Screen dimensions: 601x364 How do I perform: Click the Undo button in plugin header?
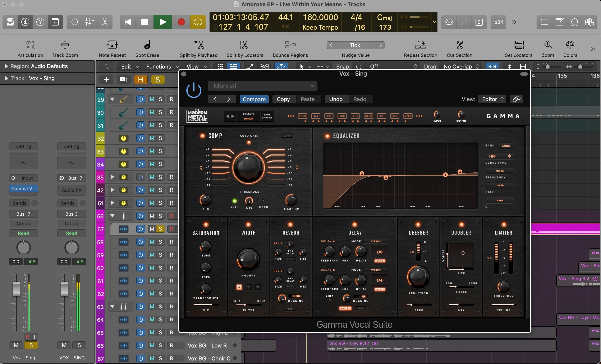pyautogui.click(x=336, y=99)
